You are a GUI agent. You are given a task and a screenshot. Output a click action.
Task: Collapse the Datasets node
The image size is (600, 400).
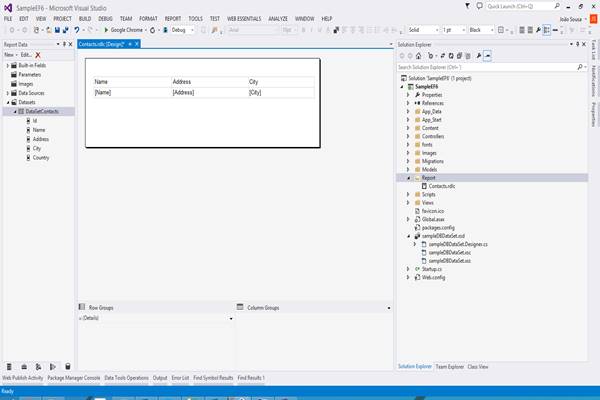point(8,102)
